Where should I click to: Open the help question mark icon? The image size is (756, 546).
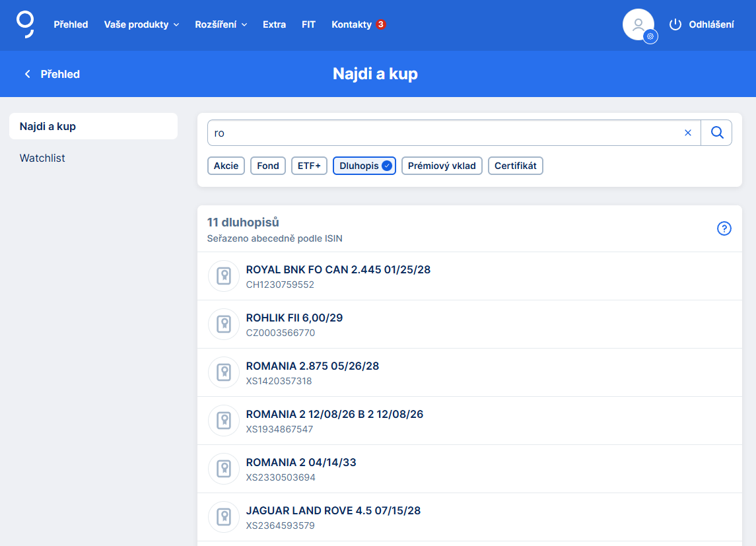pos(724,228)
